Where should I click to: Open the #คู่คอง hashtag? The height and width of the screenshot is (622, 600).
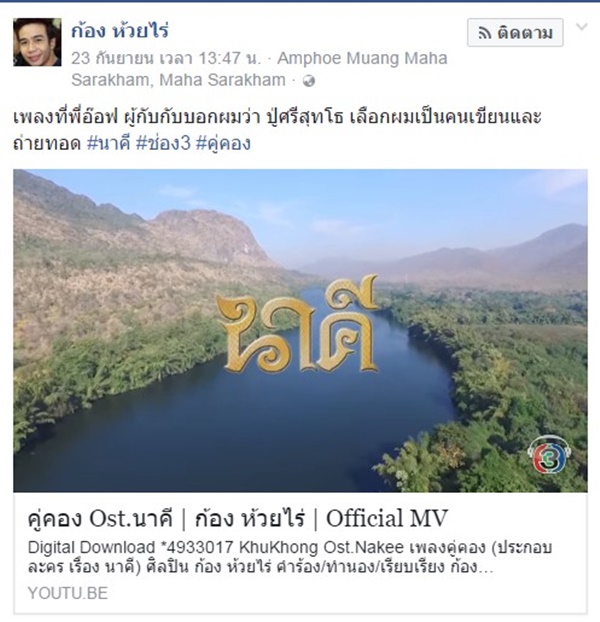pyautogui.click(x=223, y=143)
